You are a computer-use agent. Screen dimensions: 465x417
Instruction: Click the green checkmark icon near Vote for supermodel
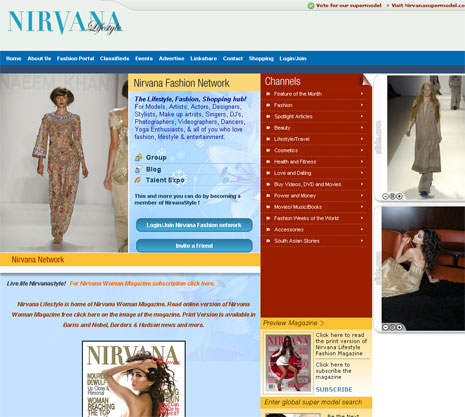[x=311, y=5]
